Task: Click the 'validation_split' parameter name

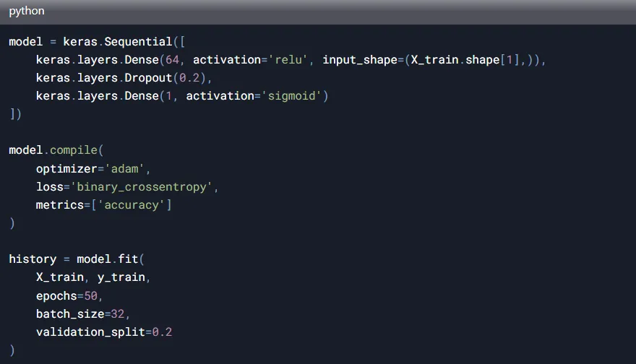Action: coord(90,332)
